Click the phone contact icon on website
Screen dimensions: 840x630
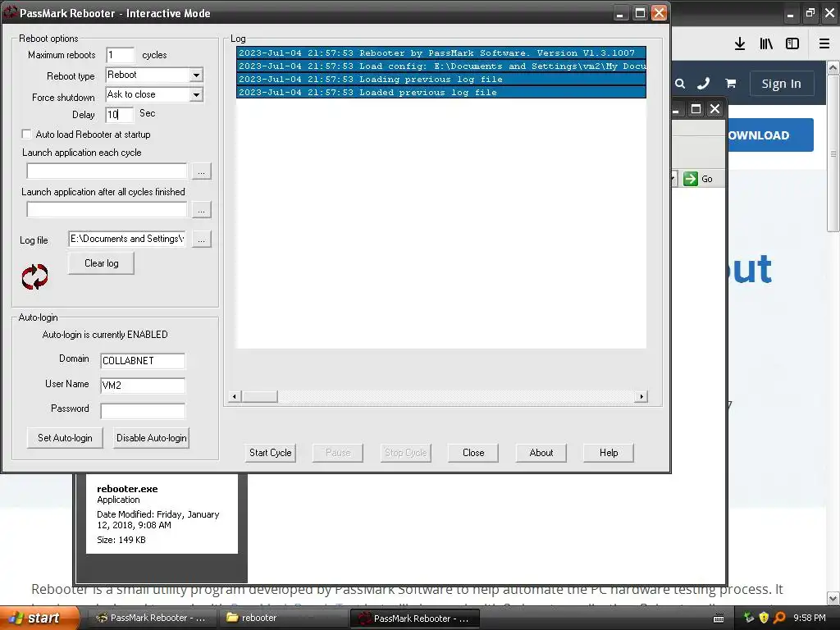[x=703, y=83]
